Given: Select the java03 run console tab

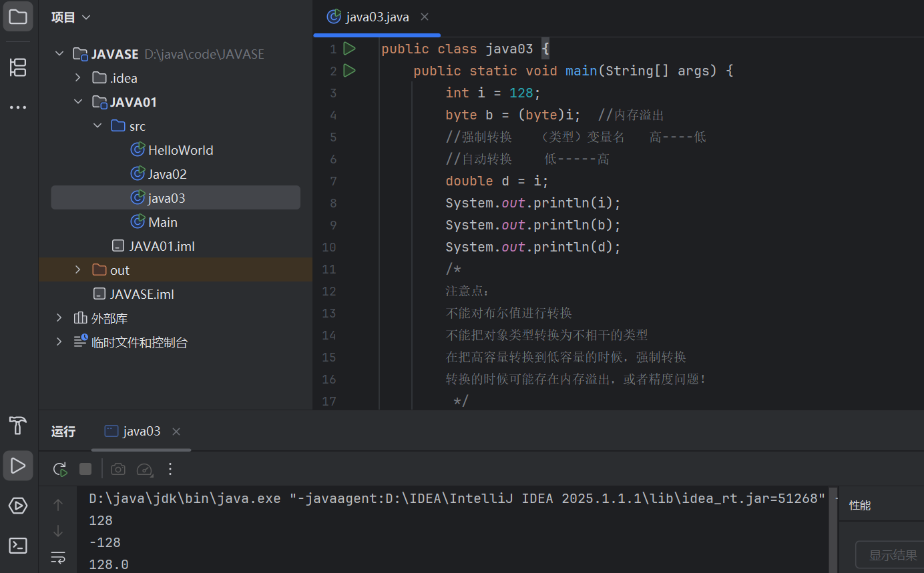Looking at the screenshot, I should 140,431.
